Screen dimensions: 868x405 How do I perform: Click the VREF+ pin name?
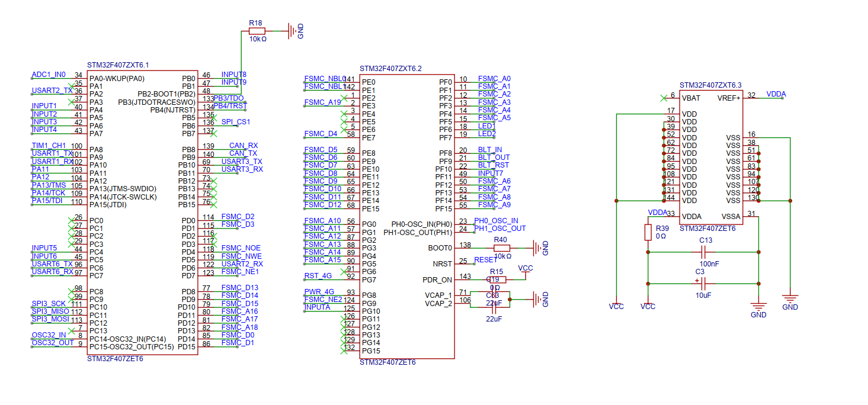tap(729, 98)
